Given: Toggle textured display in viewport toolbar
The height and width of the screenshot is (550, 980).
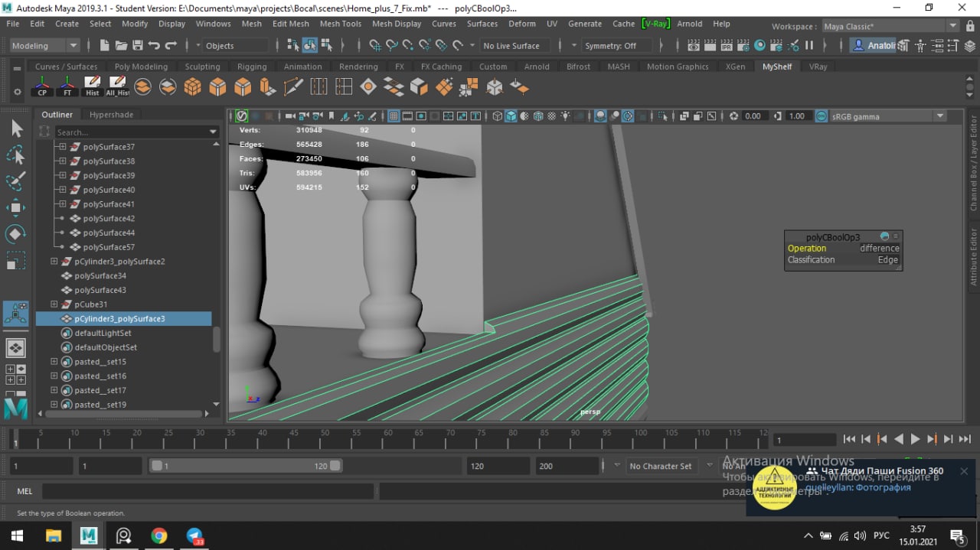Looking at the screenshot, I should tap(551, 116).
